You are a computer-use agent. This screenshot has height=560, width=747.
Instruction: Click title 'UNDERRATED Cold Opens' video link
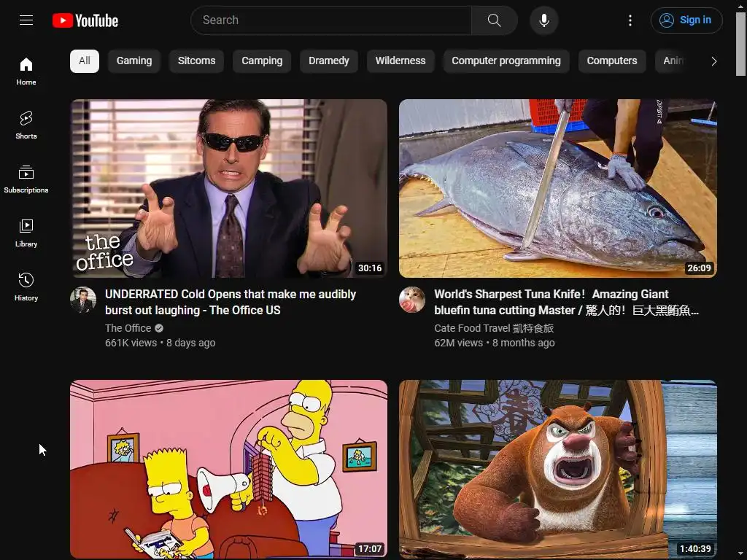(231, 303)
